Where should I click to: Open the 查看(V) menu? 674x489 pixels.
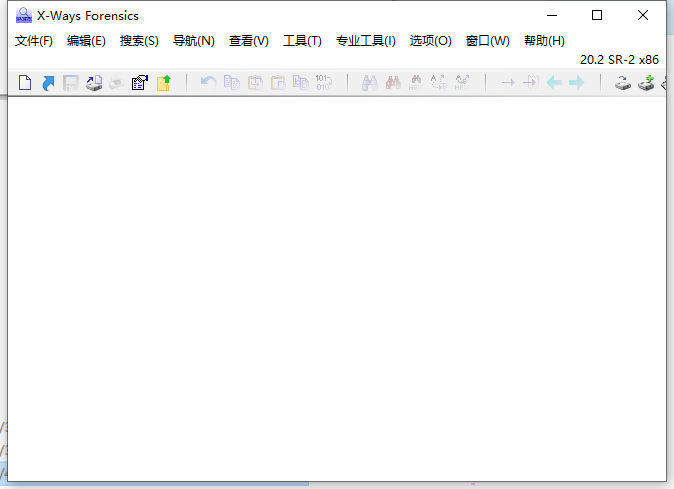248,41
